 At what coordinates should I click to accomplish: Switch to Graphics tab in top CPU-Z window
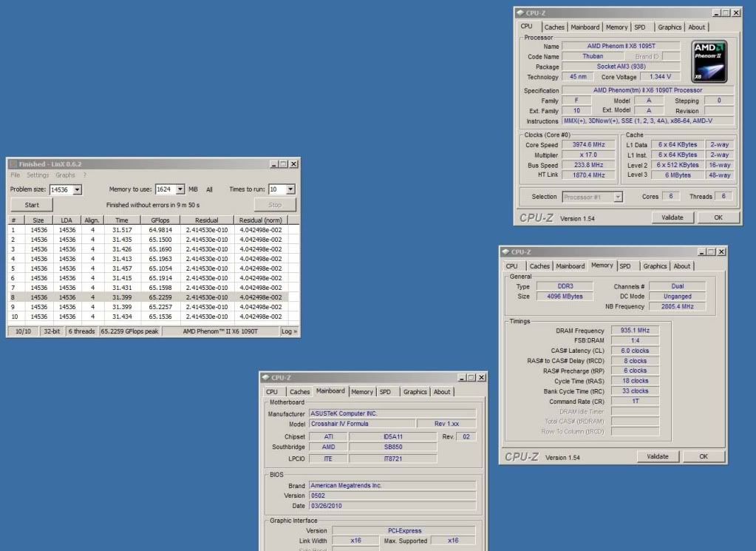coord(670,27)
